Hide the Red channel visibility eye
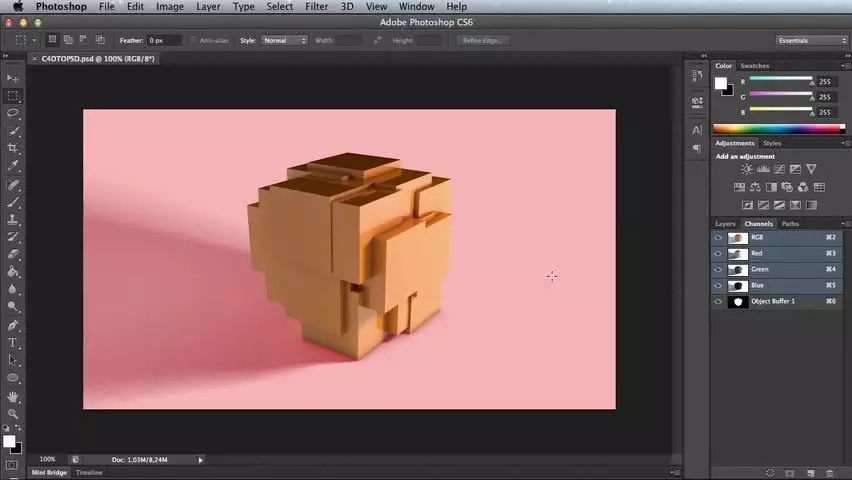 (718, 253)
